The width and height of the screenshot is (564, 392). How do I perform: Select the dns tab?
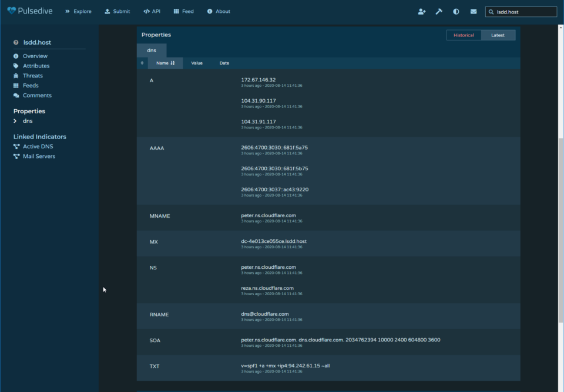(x=152, y=50)
